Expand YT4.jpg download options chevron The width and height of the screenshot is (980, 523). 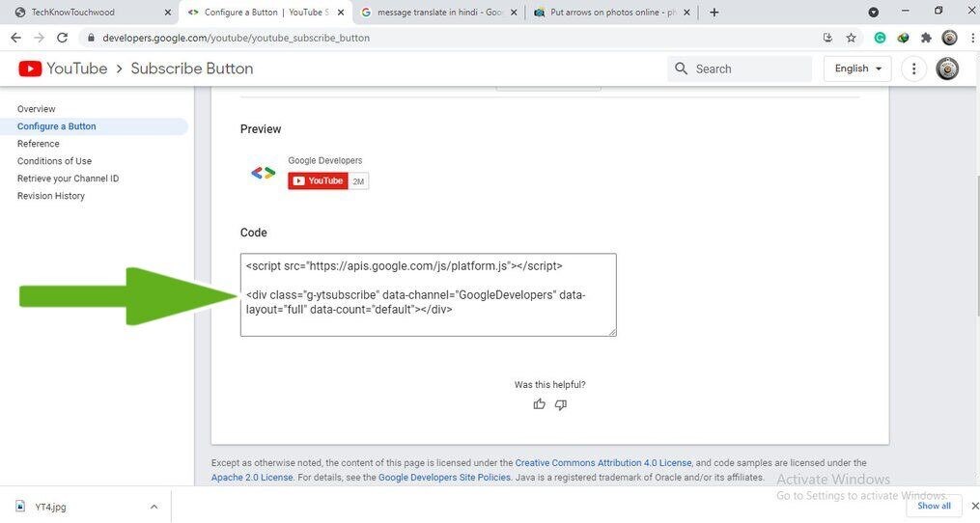pyautogui.click(x=154, y=507)
